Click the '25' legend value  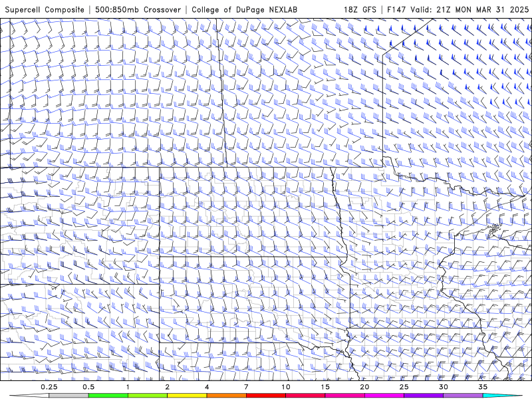pyautogui.click(x=404, y=387)
